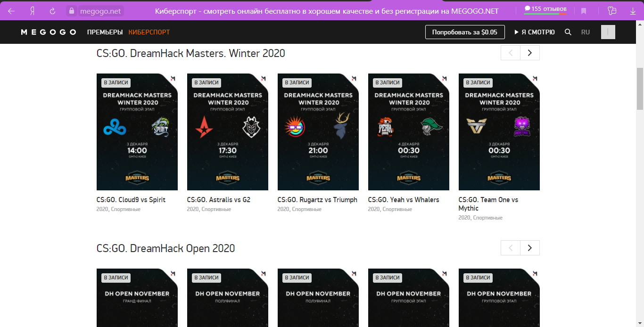Show previous items in DreamHack Open carousel
This screenshot has width=644, height=327.
(511, 248)
